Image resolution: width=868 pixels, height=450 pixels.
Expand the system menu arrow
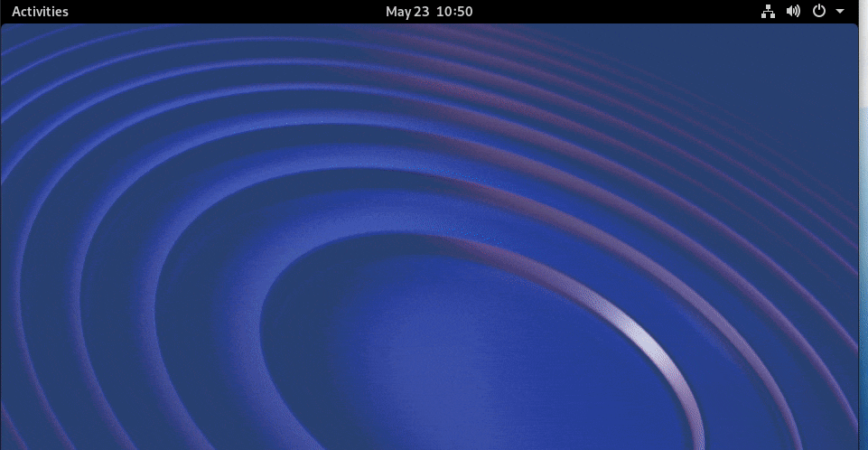point(840,12)
